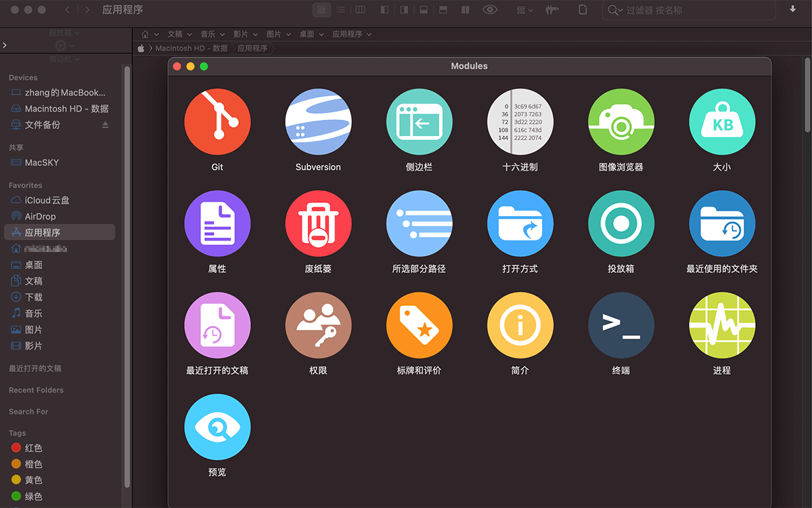Click the 十六进制 hex viewer icon
The width and height of the screenshot is (812, 508).
pyautogui.click(x=520, y=123)
